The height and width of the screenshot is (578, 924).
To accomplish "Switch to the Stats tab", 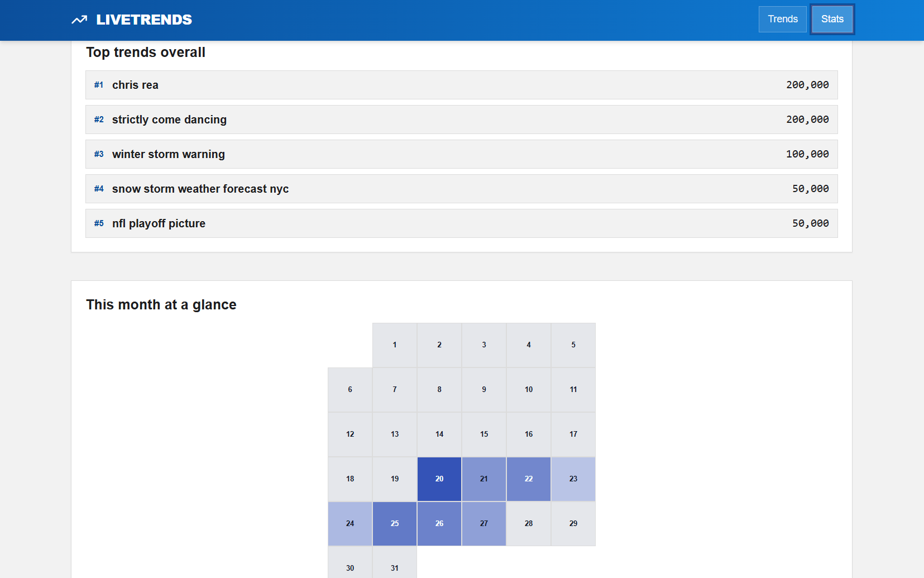I will [x=832, y=18].
